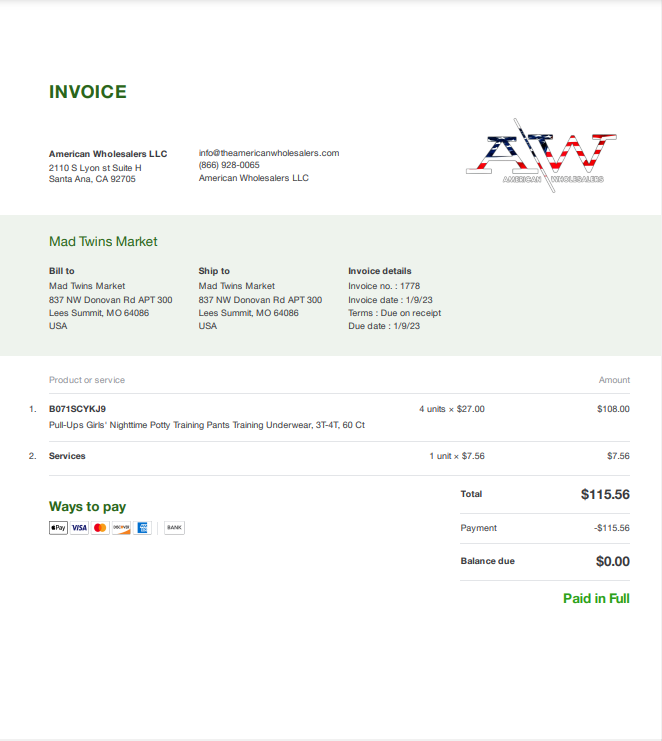Click the $115.56 total value
The height and width of the screenshot is (741, 662).
pyautogui.click(x=605, y=494)
